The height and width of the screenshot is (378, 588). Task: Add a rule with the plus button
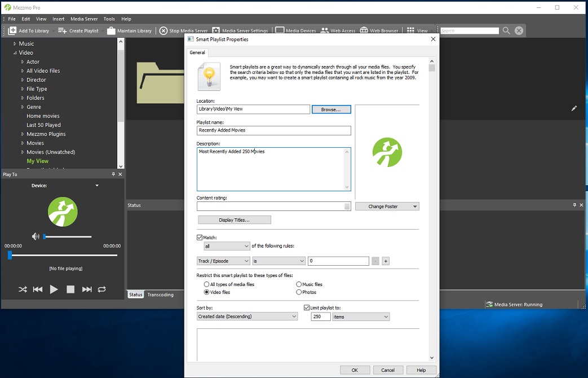(x=386, y=261)
